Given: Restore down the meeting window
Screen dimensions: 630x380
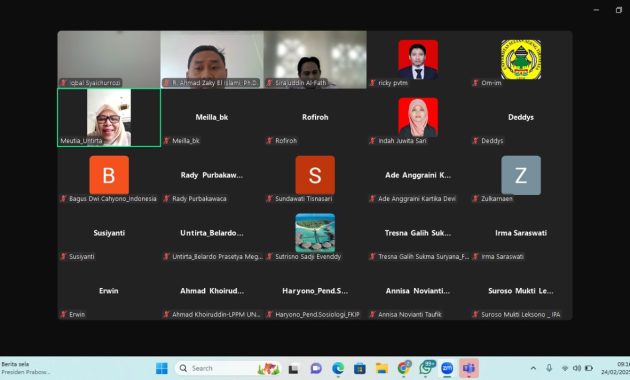Looking at the screenshot, I should (619, 10).
